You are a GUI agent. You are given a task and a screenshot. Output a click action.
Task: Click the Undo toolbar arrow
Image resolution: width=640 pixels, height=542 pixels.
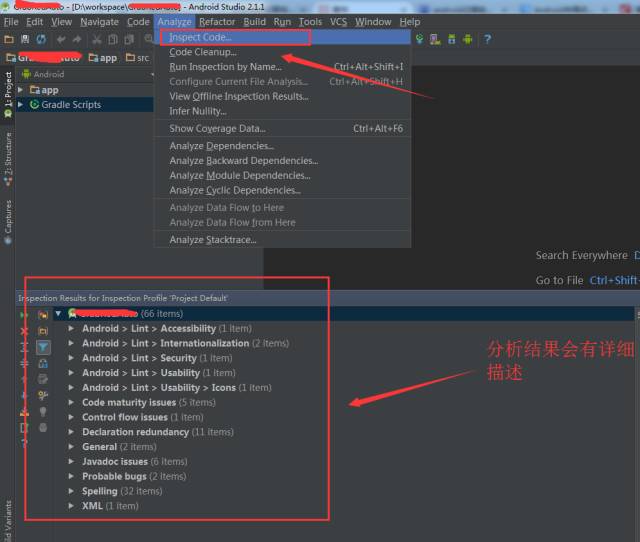[61, 39]
